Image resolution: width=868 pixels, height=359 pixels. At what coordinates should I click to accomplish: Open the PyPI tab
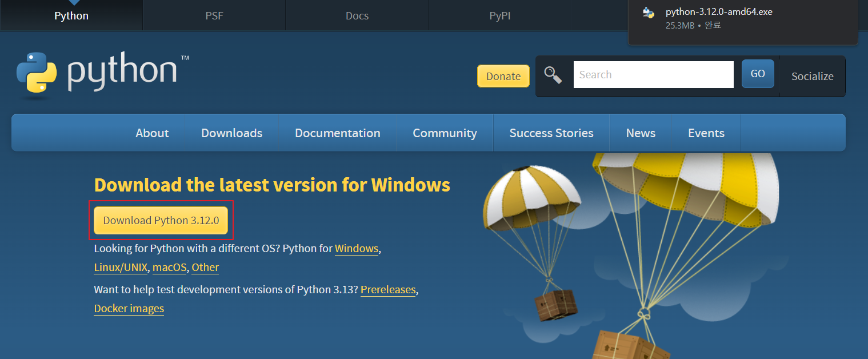point(500,15)
